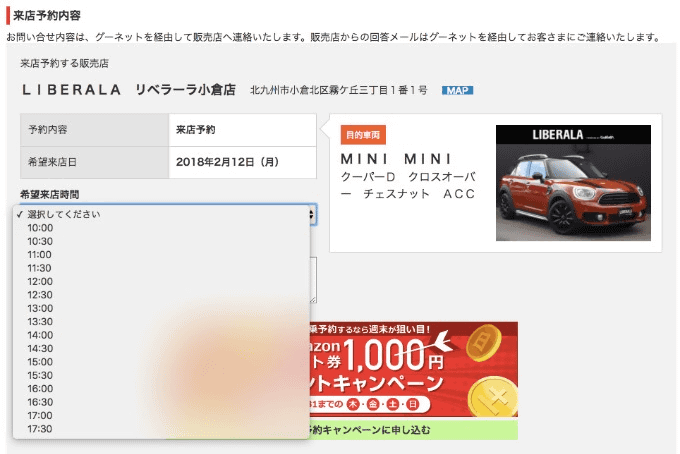The width and height of the screenshot is (680, 454).
Task: Pick 17:30 time option
Action: point(161,429)
